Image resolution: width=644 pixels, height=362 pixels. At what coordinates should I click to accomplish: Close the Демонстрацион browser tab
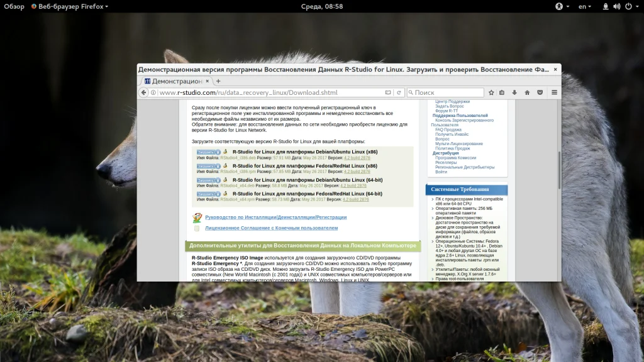[208, 81]
